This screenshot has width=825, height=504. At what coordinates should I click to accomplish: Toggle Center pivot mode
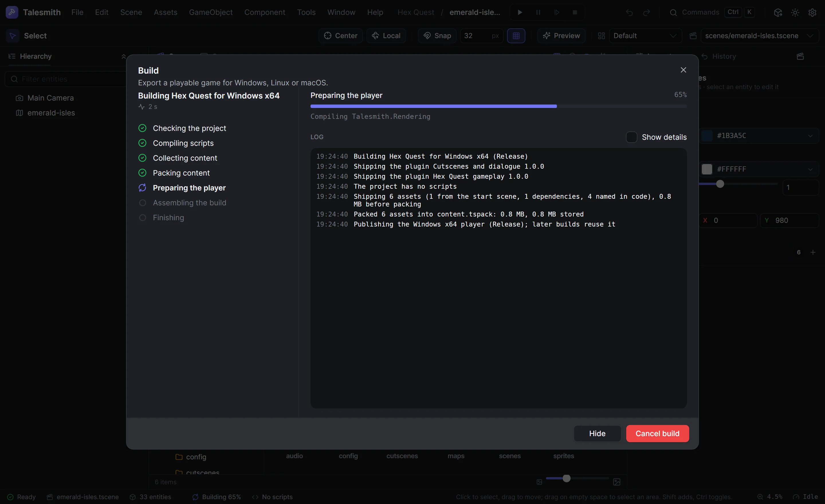tap(341, 36)
